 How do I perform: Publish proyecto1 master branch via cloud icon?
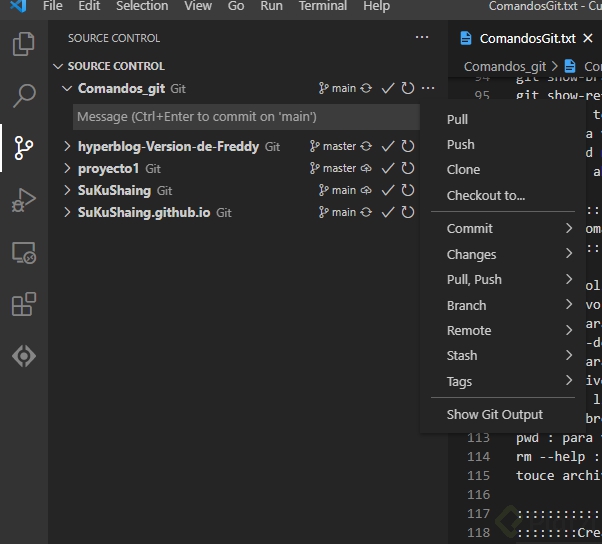pyautogui.click(x=367, y=169)
